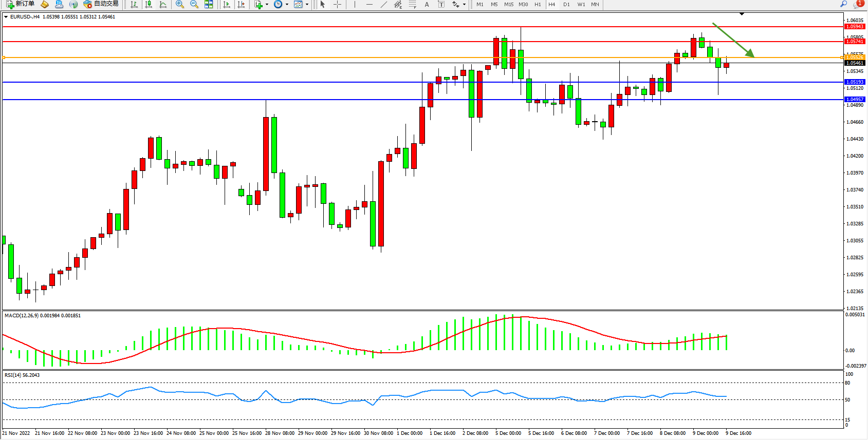Pick the draw trendline tool
Viewport: 868px width, 440px height.
[383, 4]
